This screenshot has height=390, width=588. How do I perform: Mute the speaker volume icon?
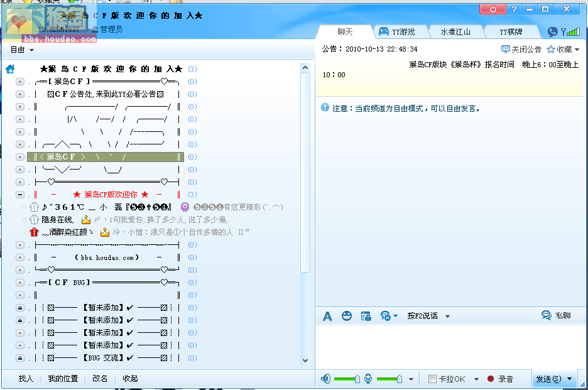tap(325, 379)
